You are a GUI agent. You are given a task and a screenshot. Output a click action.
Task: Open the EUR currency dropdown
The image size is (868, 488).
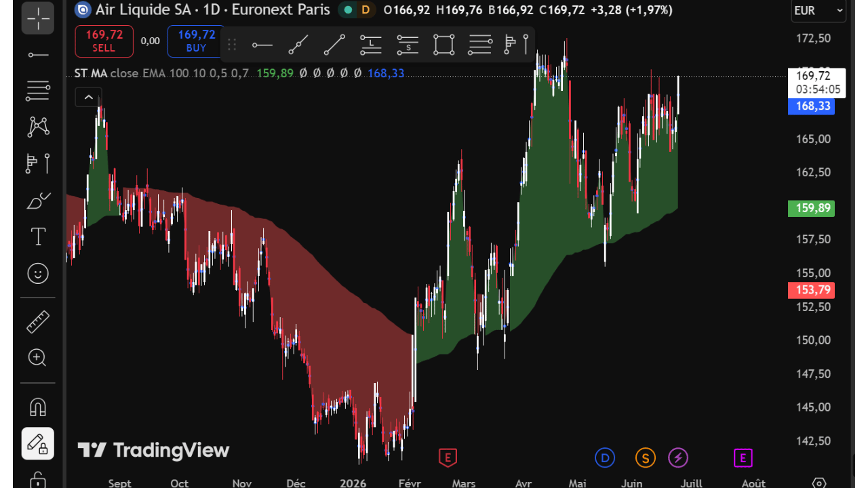(x=819, y=10)
